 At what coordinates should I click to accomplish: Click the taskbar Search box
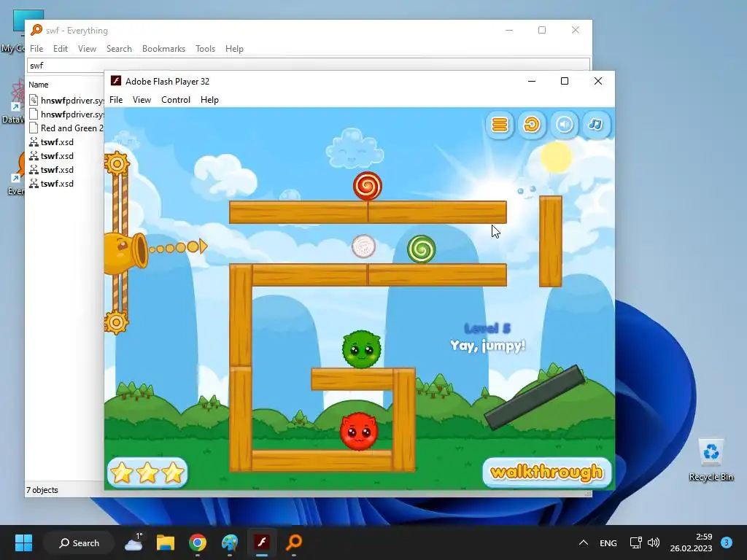click(79, 542)
